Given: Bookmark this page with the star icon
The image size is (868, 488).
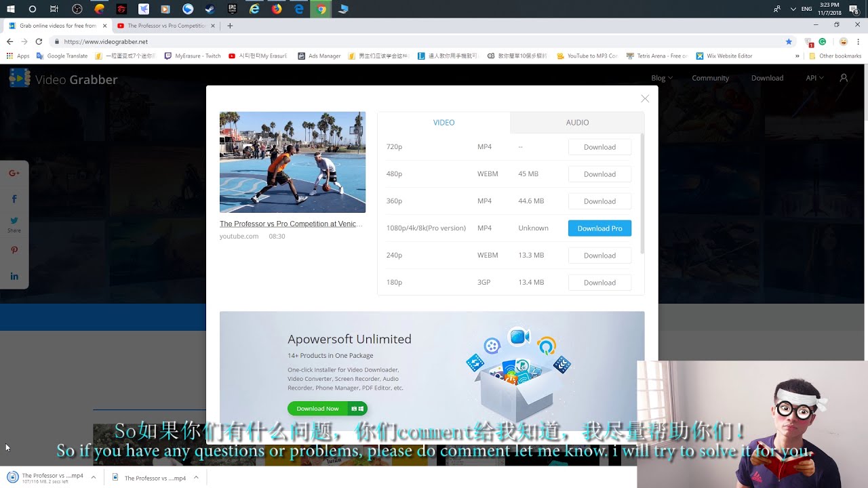Looking at the screenshot, I should (789, 41).
